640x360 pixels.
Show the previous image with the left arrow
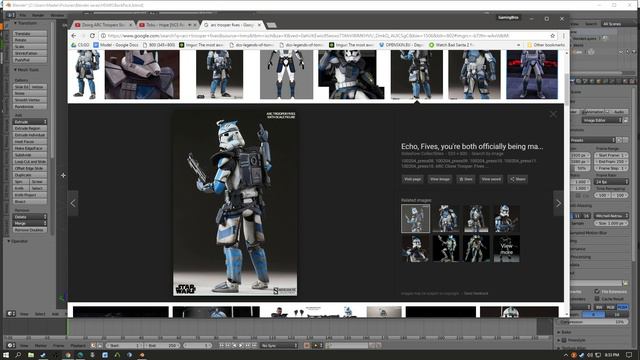click(x=73, y=203)
